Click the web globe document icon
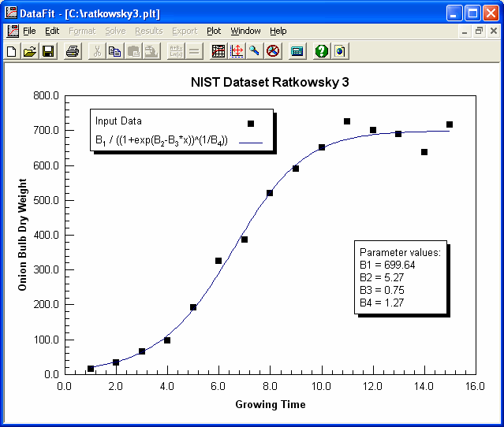Viewport: 504px width, 427px height. pos(340,51)
